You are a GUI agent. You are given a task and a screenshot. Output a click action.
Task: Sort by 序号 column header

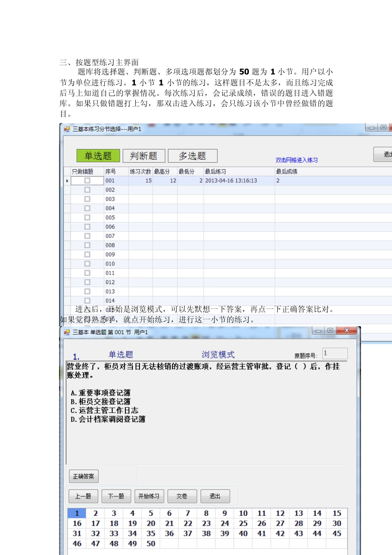click(x=116, y=171)
